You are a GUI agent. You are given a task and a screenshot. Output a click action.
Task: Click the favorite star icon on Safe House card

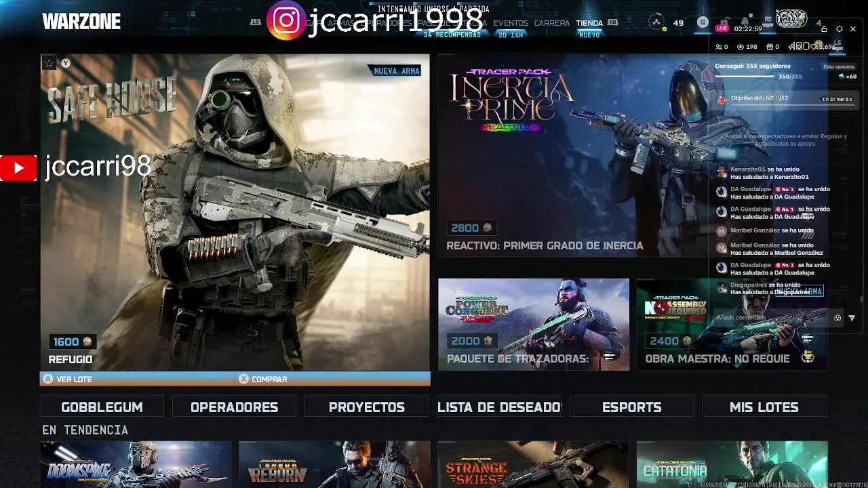click(x=50, y=63)
